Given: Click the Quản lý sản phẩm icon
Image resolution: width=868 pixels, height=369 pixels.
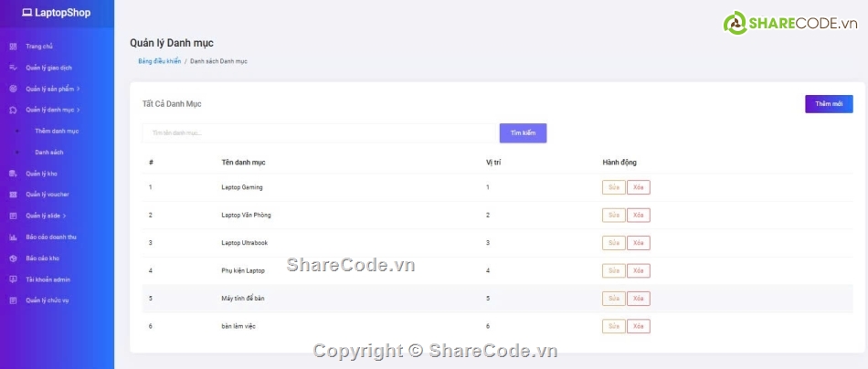Looking at the screenshot, I should (14, 89).
